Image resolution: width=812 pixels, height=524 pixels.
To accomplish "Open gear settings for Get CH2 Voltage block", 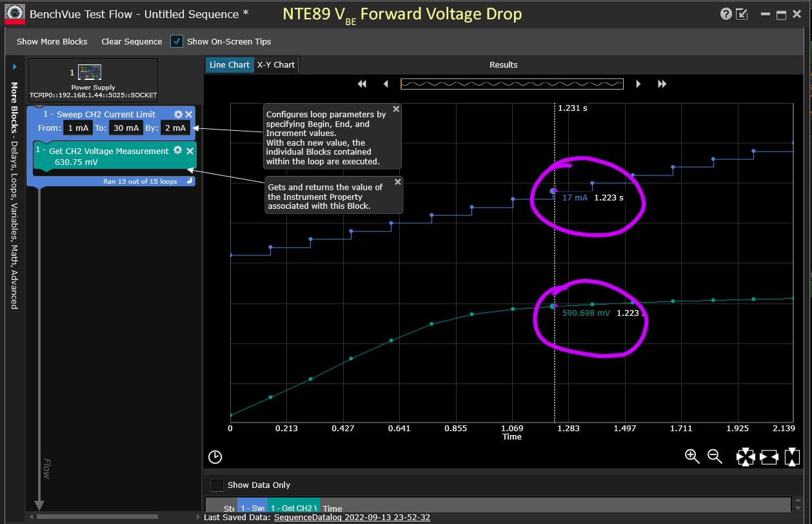I will [178, 150].
